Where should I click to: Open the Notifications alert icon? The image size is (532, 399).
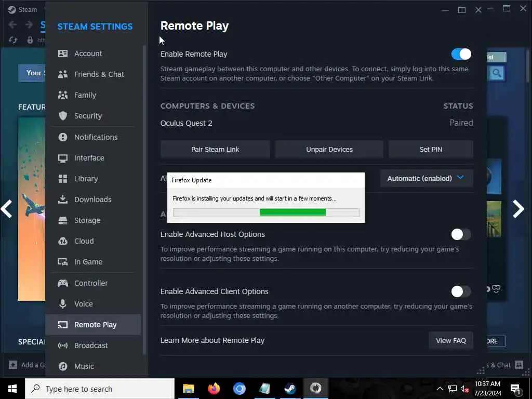point(63,137)
